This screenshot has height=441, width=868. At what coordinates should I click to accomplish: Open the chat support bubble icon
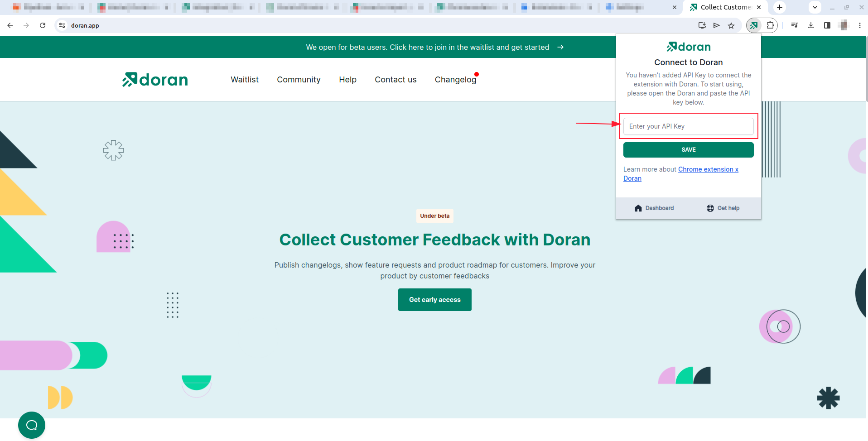(x=32, y=425)
